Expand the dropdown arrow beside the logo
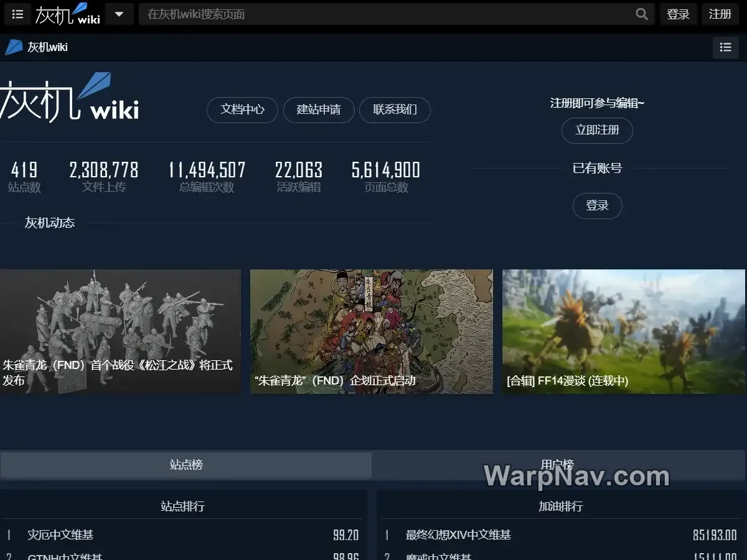Screen dimensions: 747x560 coord(120,14)
